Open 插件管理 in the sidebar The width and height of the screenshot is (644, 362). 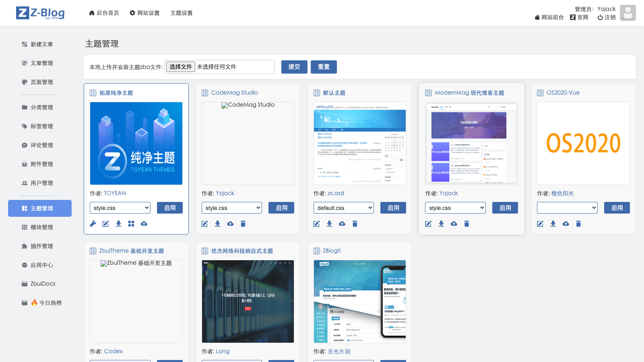click(x=40, y=246)
